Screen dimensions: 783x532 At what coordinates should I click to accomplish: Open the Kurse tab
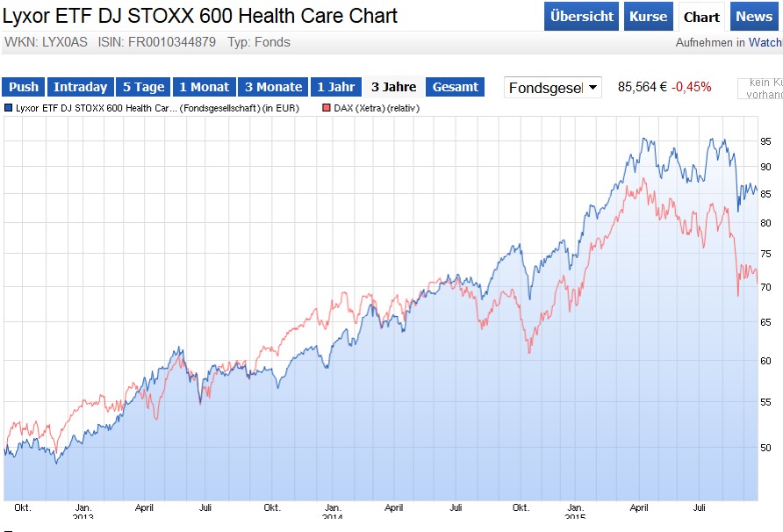648,16
